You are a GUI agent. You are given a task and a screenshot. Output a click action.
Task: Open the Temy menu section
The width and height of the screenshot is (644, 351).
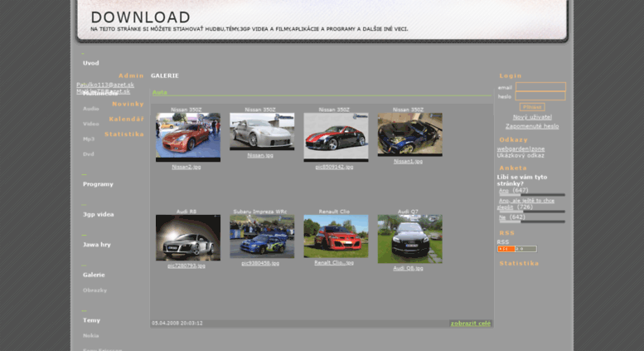[x=91, y=320]
